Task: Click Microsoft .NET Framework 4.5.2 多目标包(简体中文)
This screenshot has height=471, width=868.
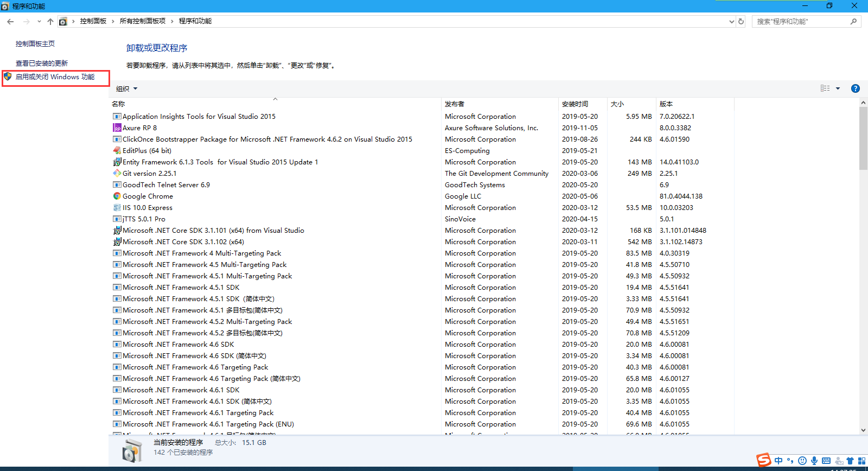Action: [202, 333]
